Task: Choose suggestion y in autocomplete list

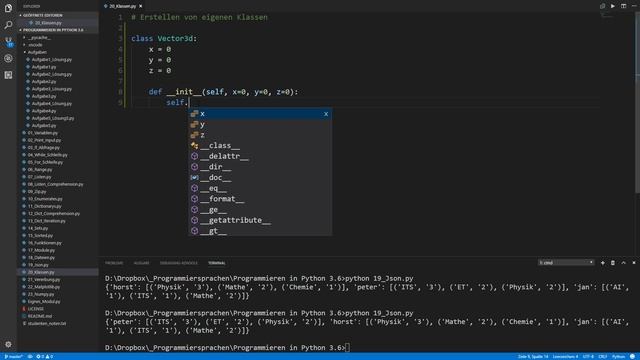Action: pyautogui.click(x=260, y=124)
